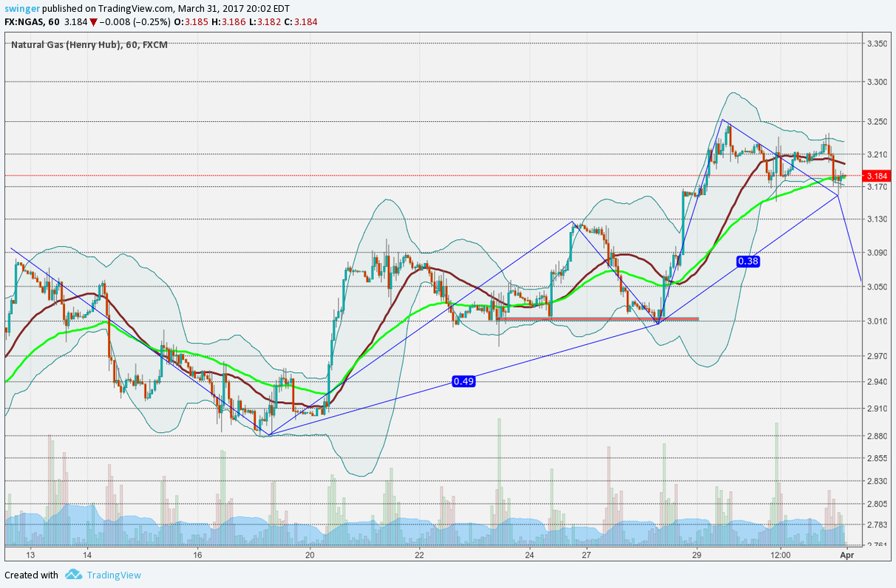Click the 22 date label on time axis
Image resolution: width=896 pixels, height=588 pixels.
[x=419, y=555]
